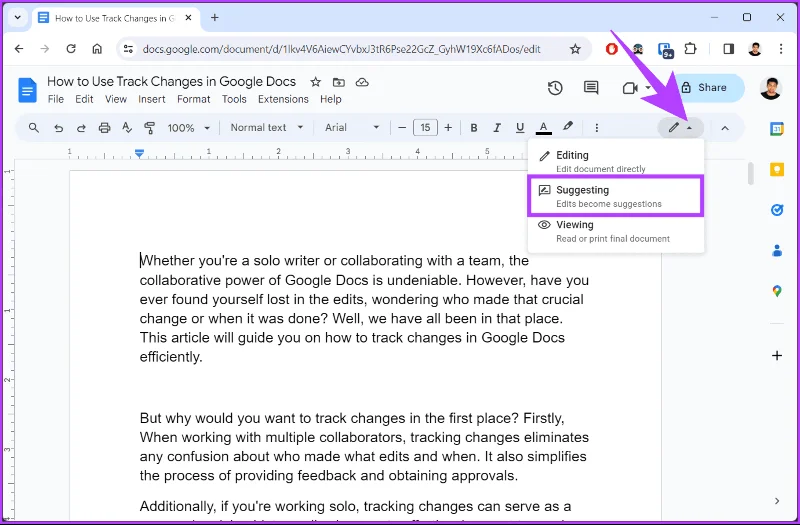Open the File menu
Image resolution: width=800 pixels, height=525 pixels.
[x=56, y=99]
